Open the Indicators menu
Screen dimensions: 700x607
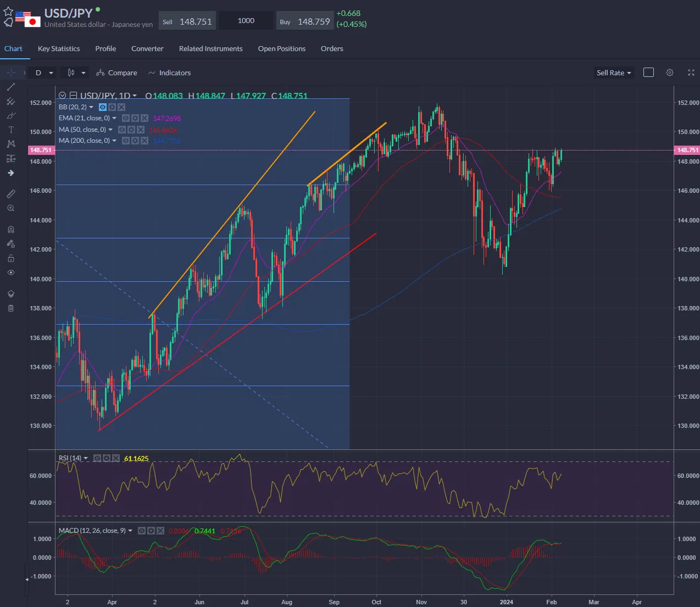[x=169, y=72]
